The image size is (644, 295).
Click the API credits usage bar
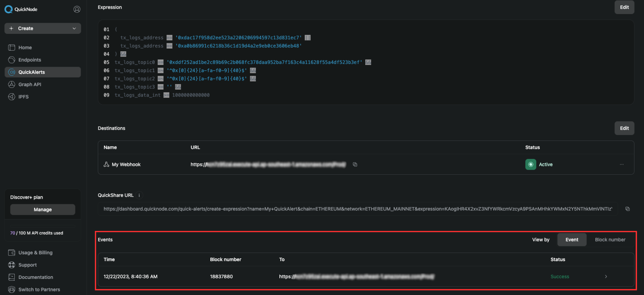[x=43, y=226]
